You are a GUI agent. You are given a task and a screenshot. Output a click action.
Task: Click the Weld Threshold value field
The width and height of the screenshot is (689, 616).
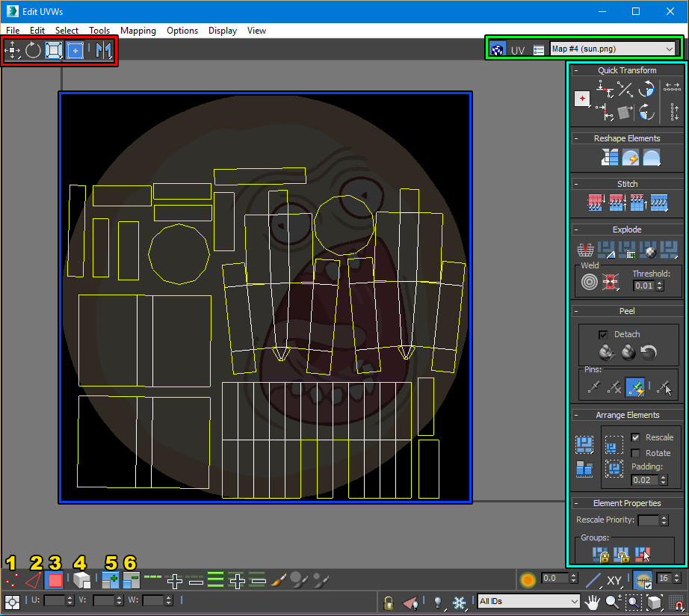point(643,286)
